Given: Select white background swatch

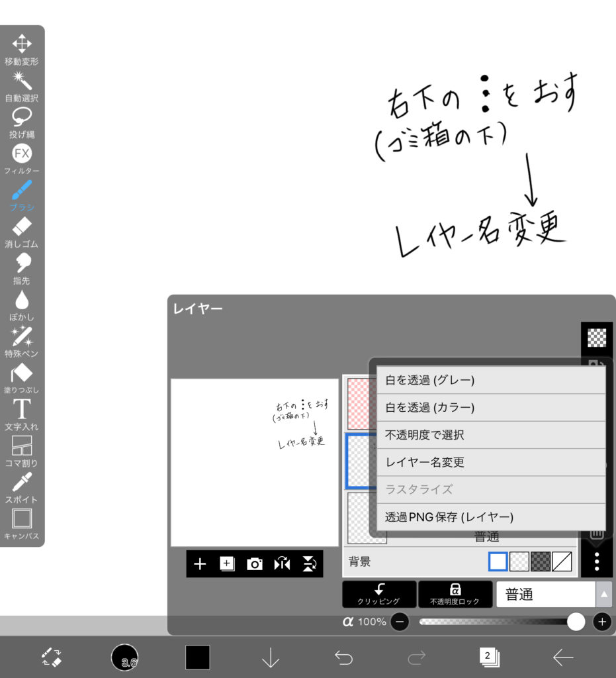Looking at the screenshot, I should [498, 561].
